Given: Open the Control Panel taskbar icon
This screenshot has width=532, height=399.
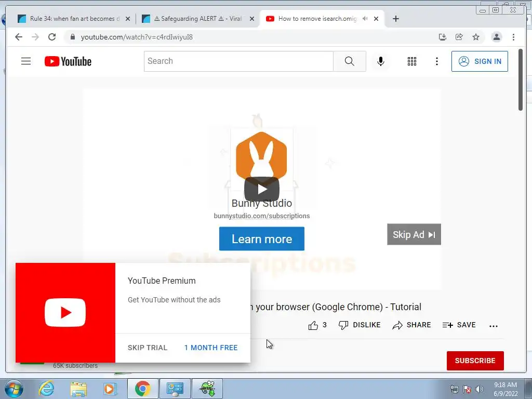Looking at the screenshot, I should coord(175,389).
